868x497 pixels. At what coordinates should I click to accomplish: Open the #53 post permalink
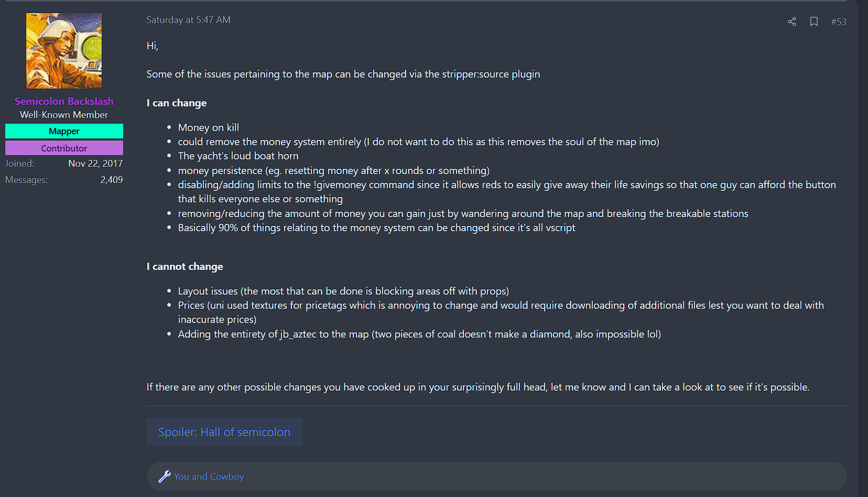click(x=839, y=21)
